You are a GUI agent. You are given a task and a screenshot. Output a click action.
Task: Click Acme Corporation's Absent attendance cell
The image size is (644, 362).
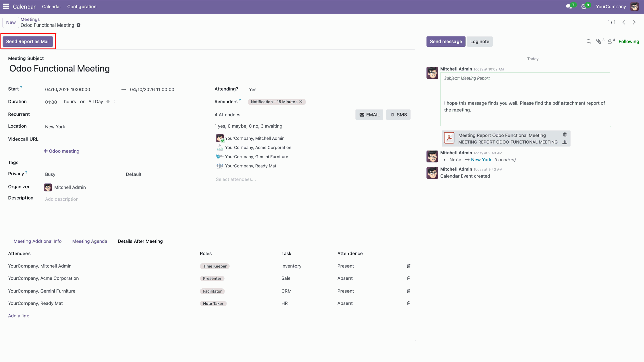pos(345,278)
